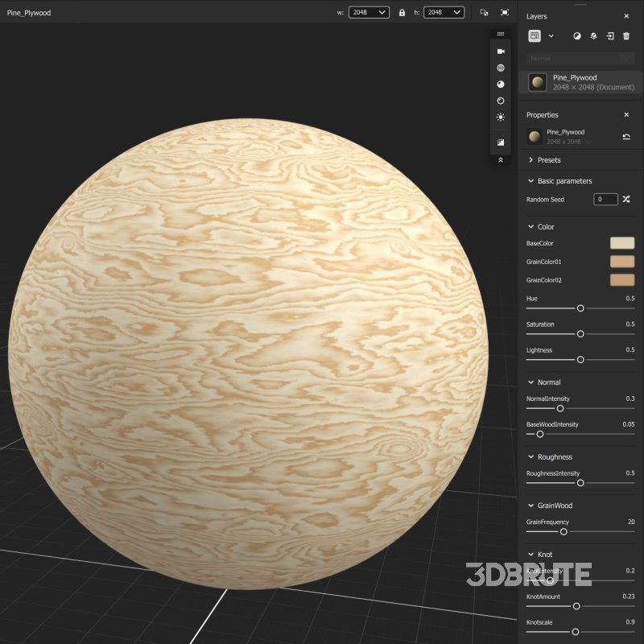Select the delete trash icon in Layers panel
The width and height of the screenshot is (644, 644).
626,36
